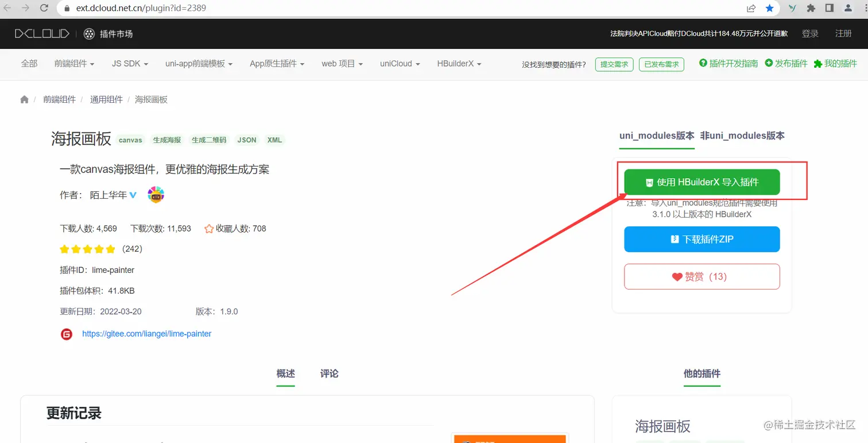This screenshot has width=868, height=443.
Task: Click the browser address bar URL
Action: (x=141, y=9)
